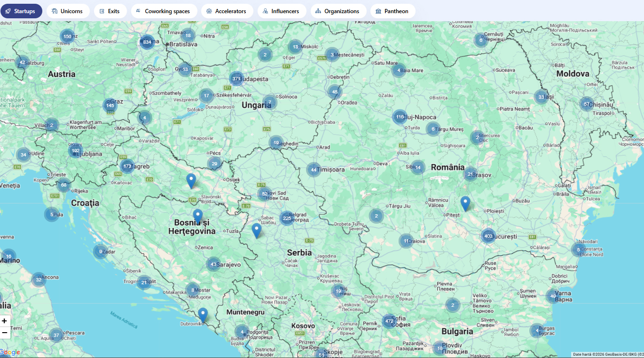Click the Google logo link
This screenshot has height=358, width=644.
pos(10,352)
